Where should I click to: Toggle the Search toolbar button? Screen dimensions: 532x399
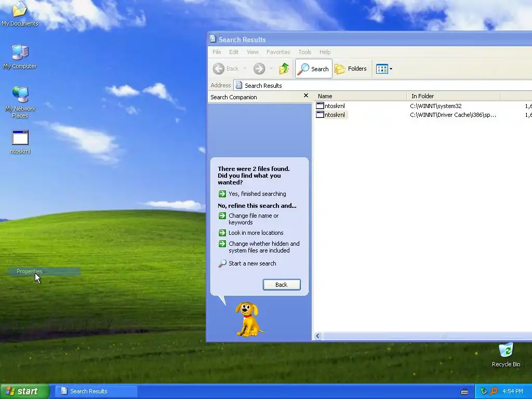point(313,69)
